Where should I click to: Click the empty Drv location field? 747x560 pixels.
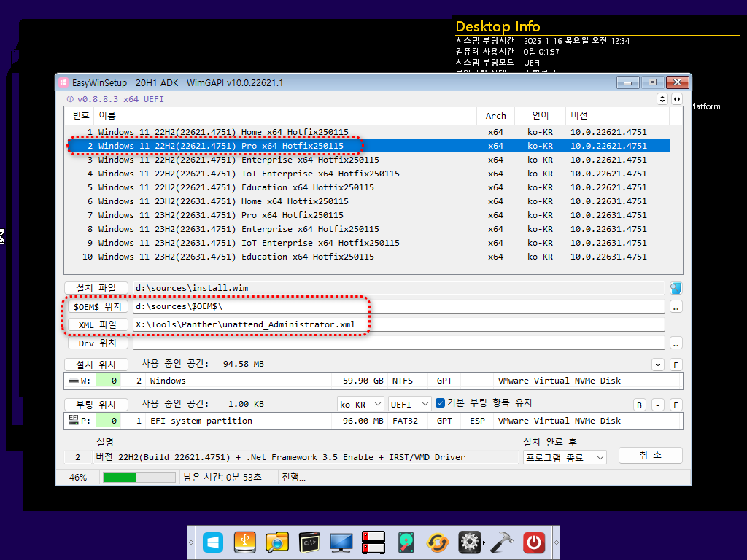tap(399, 343)
